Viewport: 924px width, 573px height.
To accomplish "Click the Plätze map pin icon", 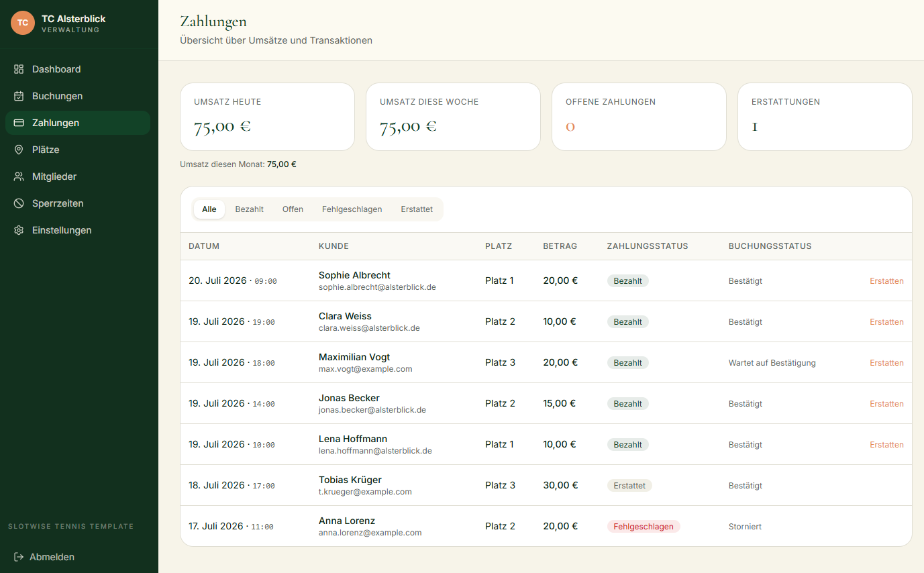I will [19, 150].
